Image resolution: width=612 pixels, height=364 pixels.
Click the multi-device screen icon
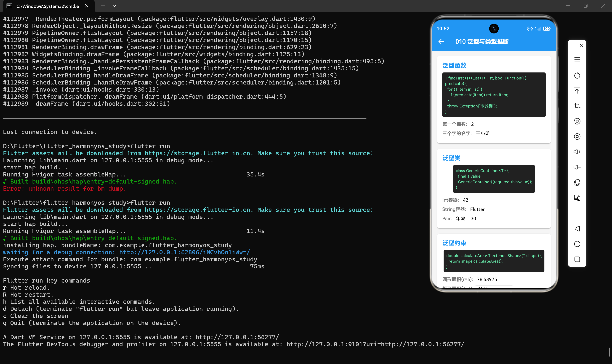coord(577,198)
